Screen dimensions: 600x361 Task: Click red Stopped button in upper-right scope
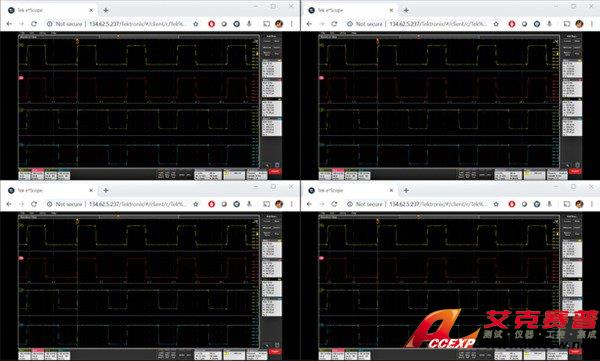pos(575,172)
